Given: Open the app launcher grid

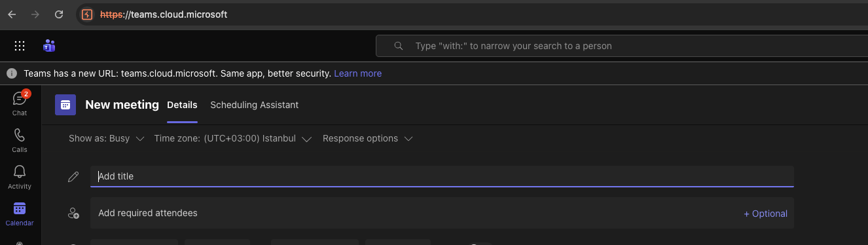Looking at the screenshot, I should (20, 46).
